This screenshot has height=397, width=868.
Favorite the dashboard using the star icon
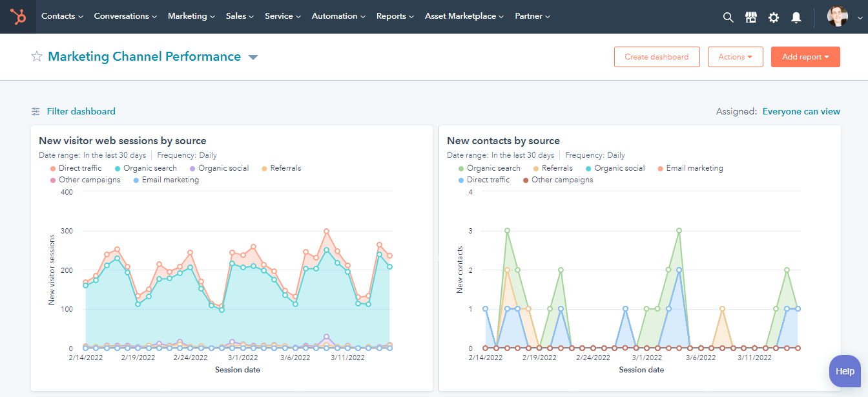(37, 56)
